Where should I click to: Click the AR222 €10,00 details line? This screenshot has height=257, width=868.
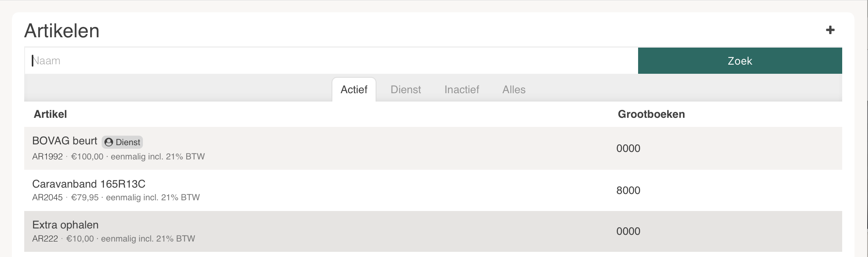point(114,239)
